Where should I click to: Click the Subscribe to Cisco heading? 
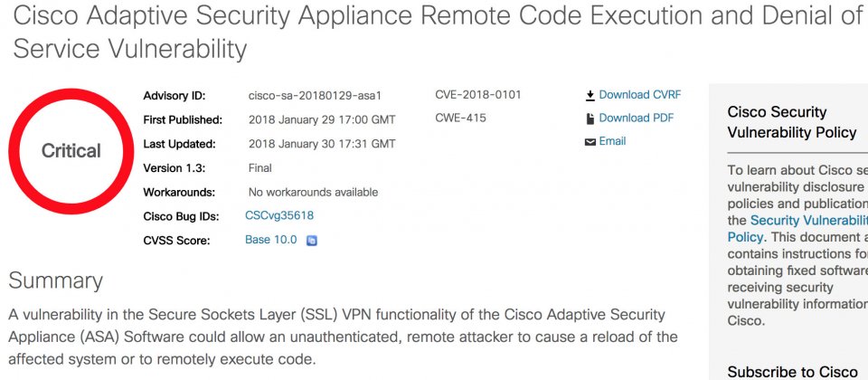793,371
